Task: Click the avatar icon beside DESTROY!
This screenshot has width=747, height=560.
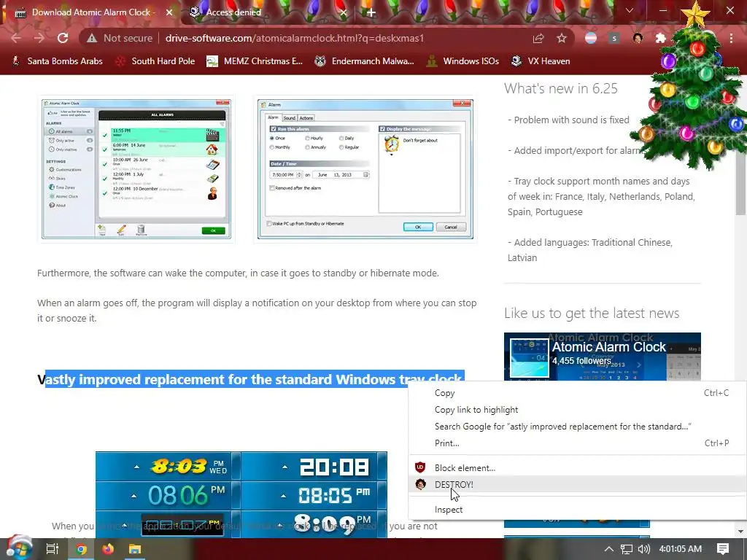Action: (x=420, y=484)
